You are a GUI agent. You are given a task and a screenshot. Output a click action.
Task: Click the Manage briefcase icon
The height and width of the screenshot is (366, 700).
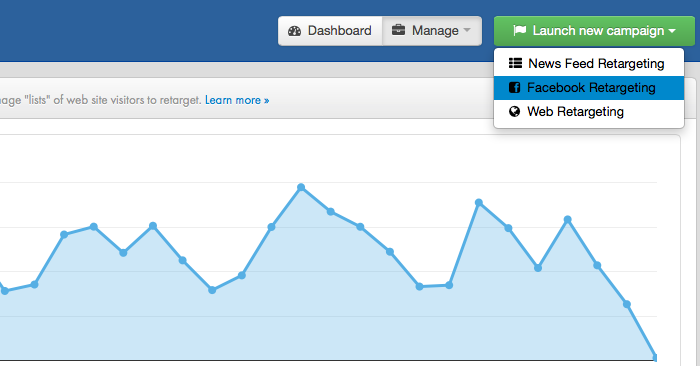tap(398, 30)
